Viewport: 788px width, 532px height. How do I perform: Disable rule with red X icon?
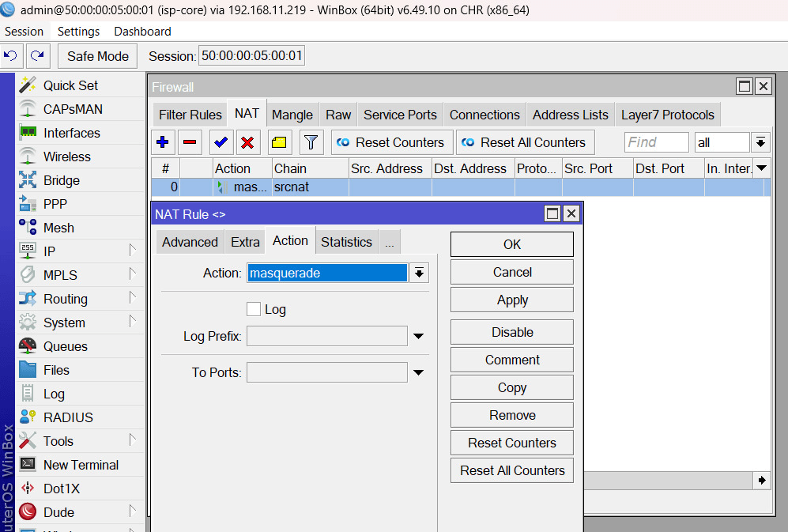[x=247, y=142]
